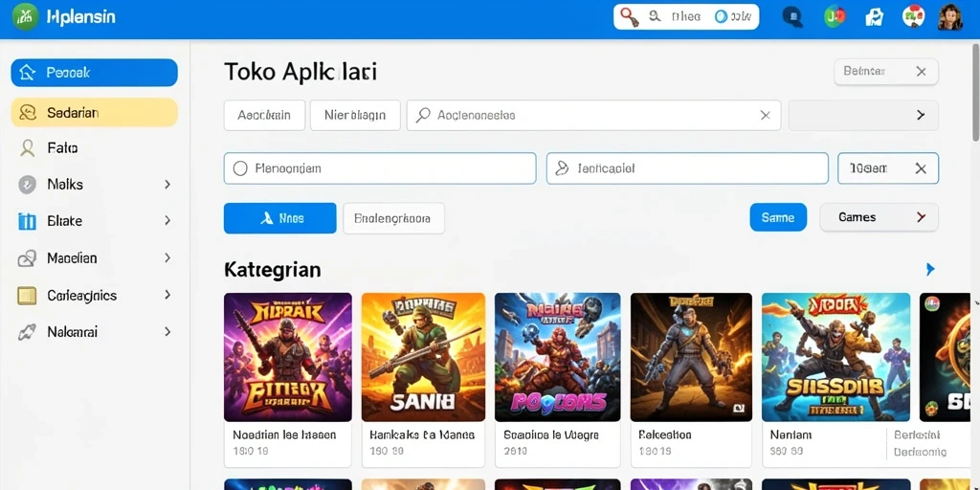980x490 pixels.
Task: Click the blue chart icon beside Bliake
Action: point(27,221)
